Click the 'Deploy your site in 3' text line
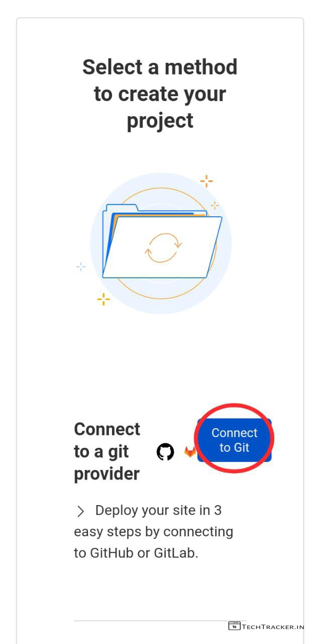This screenshot has height=644, width=320. coord(158,510)
